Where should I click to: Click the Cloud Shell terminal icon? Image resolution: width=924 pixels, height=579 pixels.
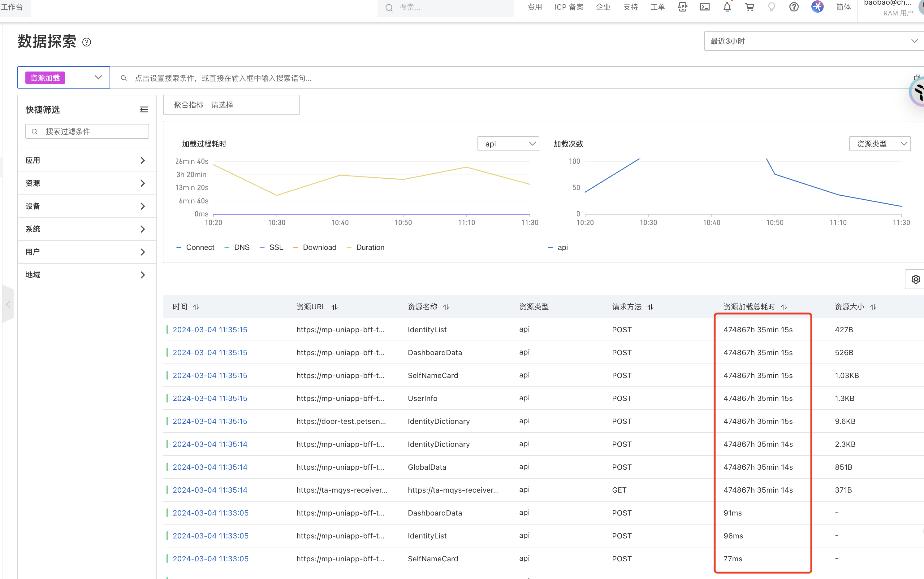tap(705, 7)
